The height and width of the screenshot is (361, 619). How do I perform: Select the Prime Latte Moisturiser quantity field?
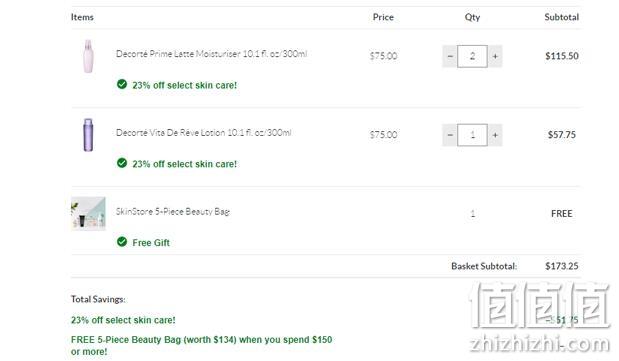point(472,56)
